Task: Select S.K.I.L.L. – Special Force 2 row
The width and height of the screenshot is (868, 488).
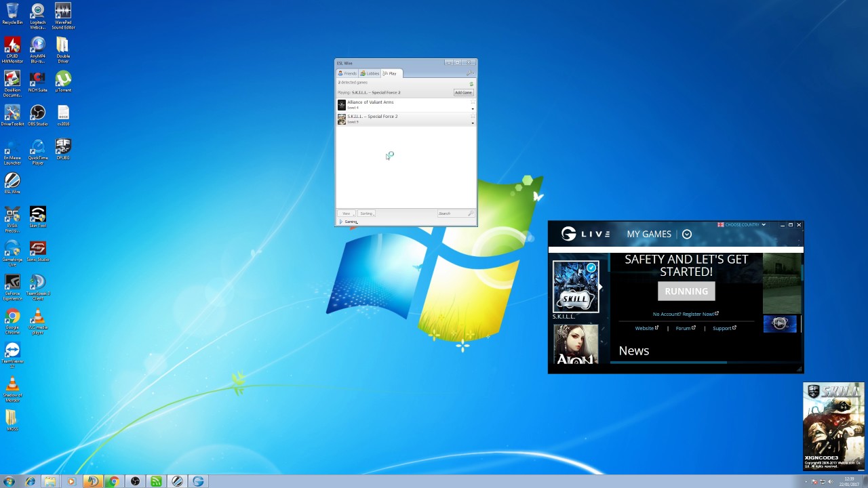Action: [406, 119]
